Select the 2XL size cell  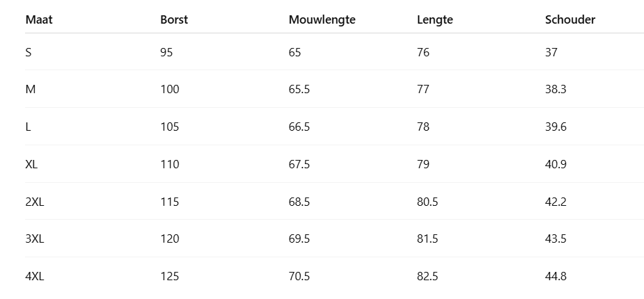click(x=35, y=202)
